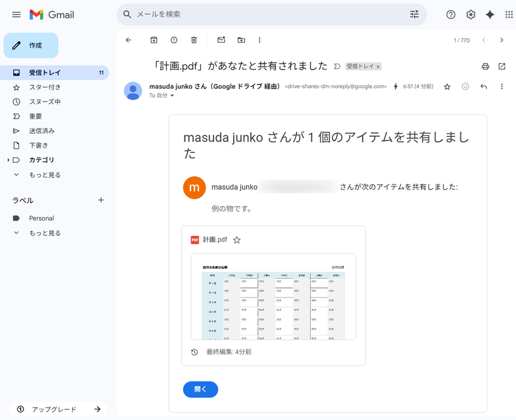Click the blue 開く button

click(x=200, y=389)
